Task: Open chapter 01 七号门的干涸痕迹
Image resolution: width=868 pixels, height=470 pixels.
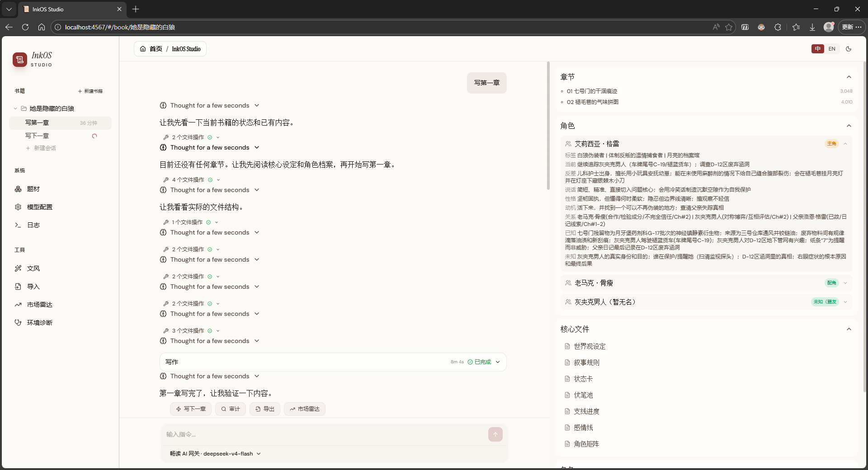Action: (x=706, y=91)
